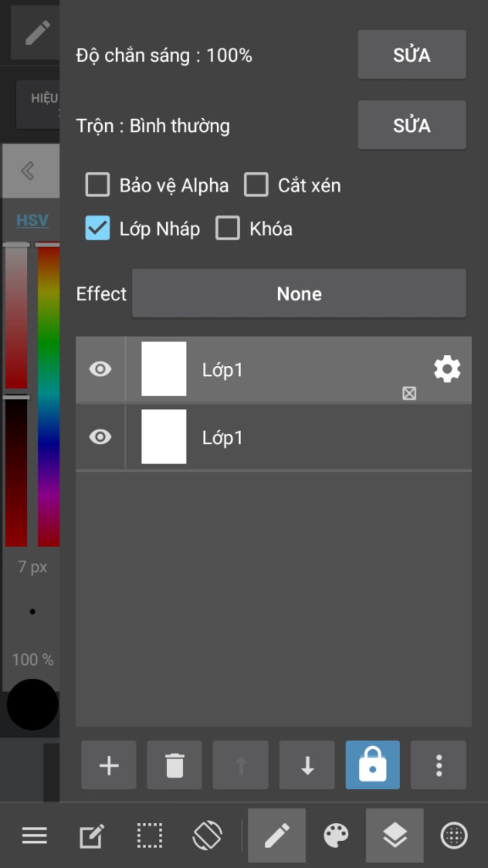Click the blue layer lock icon
Screen dimensions: 488x868
tap(373, 765)
